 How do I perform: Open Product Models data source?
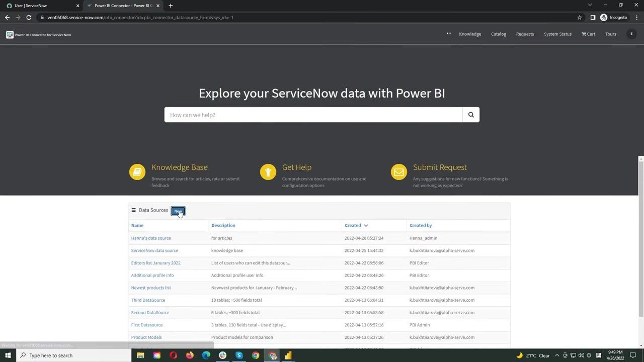146,337
